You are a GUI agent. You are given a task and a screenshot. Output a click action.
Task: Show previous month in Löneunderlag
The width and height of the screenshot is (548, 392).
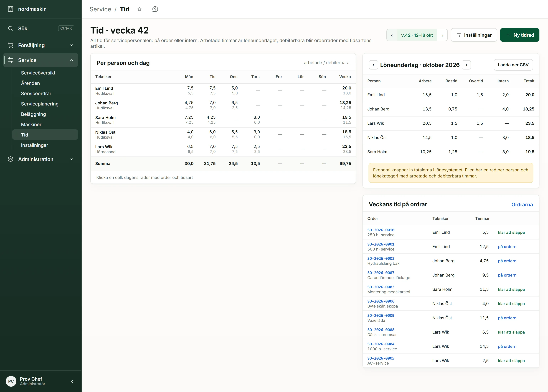[374, 65]
